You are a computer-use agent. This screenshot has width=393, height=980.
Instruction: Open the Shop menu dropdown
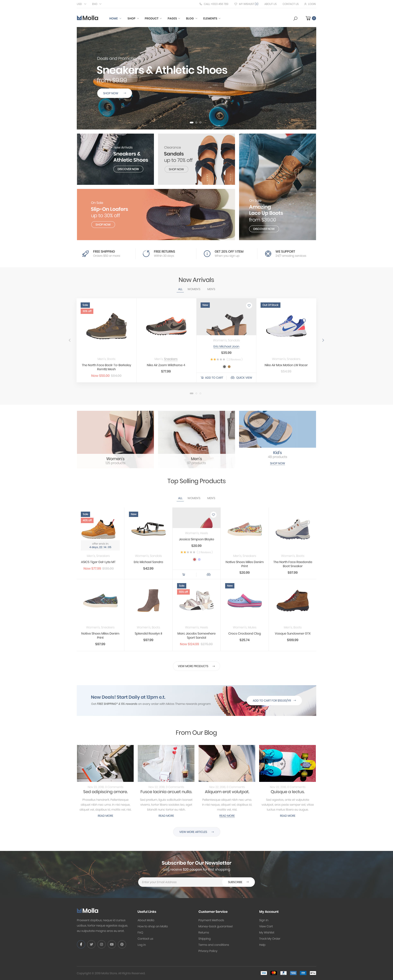[x=133, y=18]
